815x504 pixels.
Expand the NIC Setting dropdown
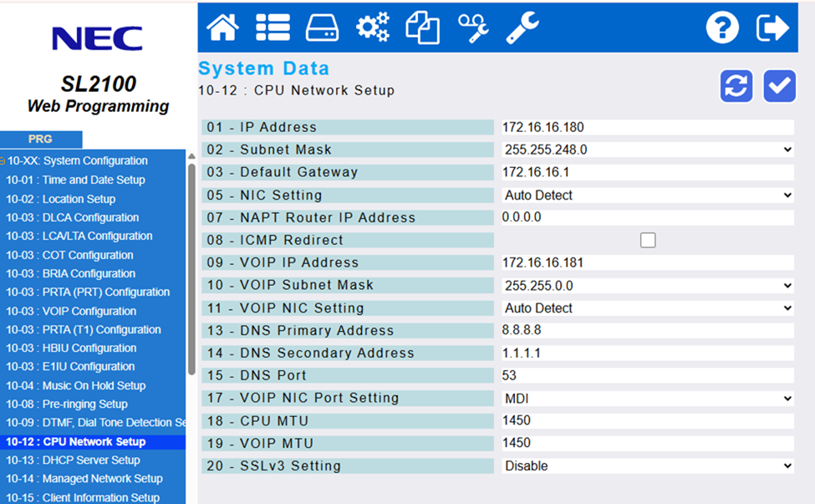click(x=647, y=195)
